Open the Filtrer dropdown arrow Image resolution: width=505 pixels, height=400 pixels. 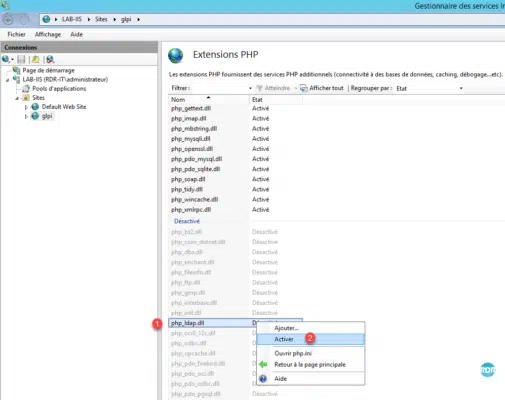[250, 88]
